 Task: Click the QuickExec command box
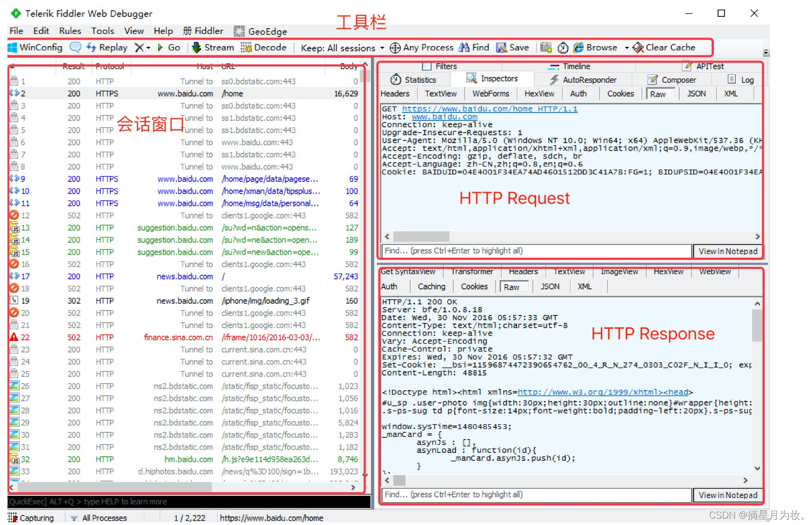[x=189, y=502]
